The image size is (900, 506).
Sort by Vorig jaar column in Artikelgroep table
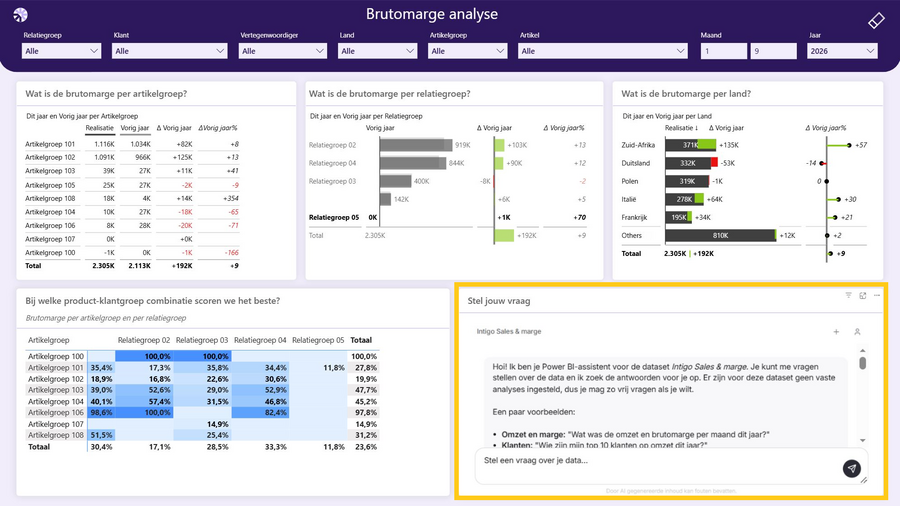pos(135,128)
